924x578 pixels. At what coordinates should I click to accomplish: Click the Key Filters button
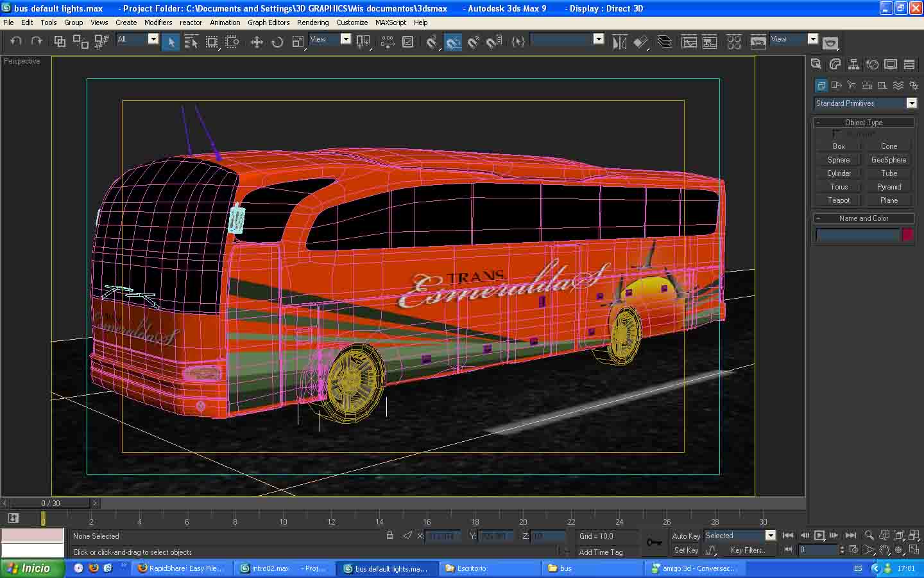coord(747,550)
